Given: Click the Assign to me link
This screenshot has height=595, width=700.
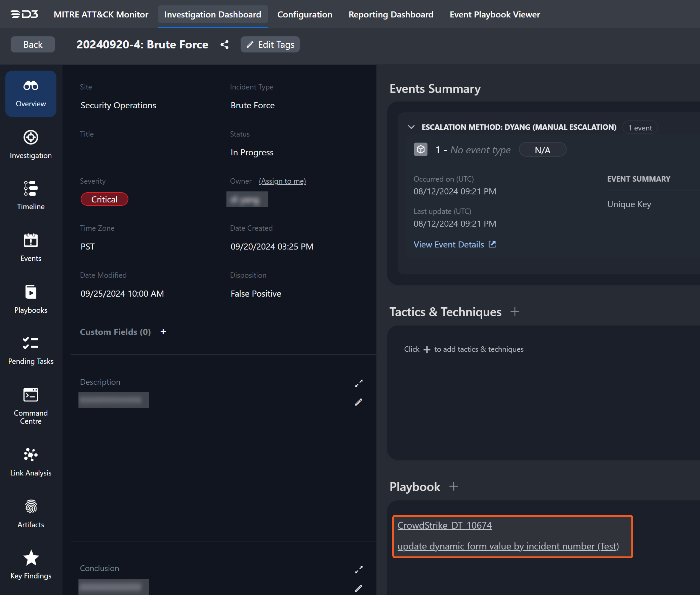Looking at the screenshot, I should [x=282, y=181].
